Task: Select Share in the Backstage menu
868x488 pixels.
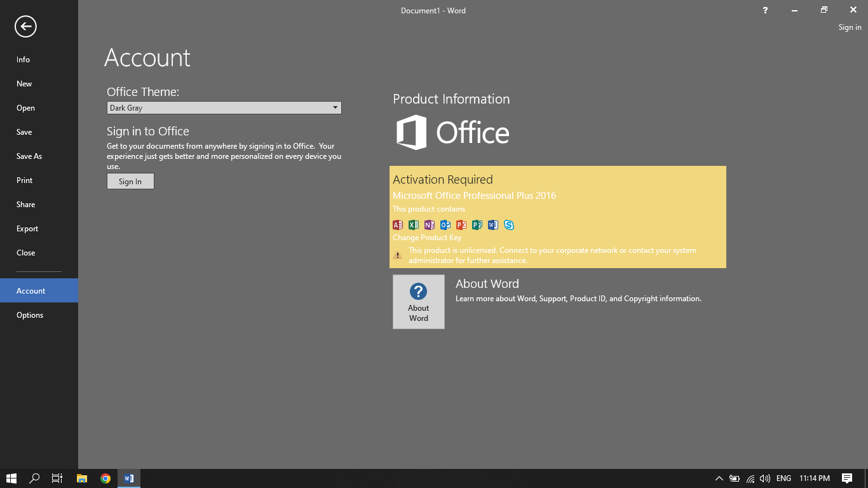Action: 39,205
